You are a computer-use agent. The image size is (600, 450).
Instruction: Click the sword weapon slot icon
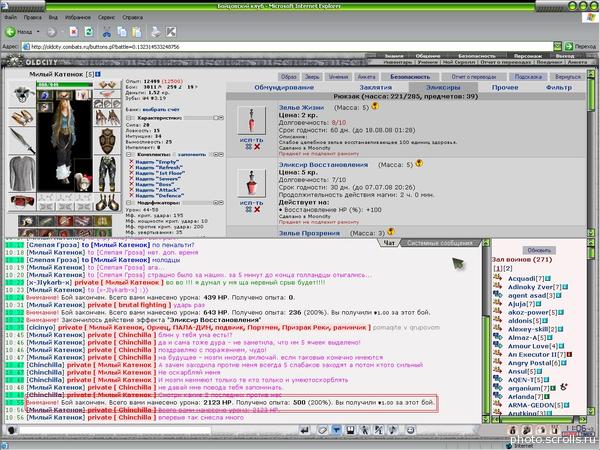pyautogui.click(x=22, y=141)
